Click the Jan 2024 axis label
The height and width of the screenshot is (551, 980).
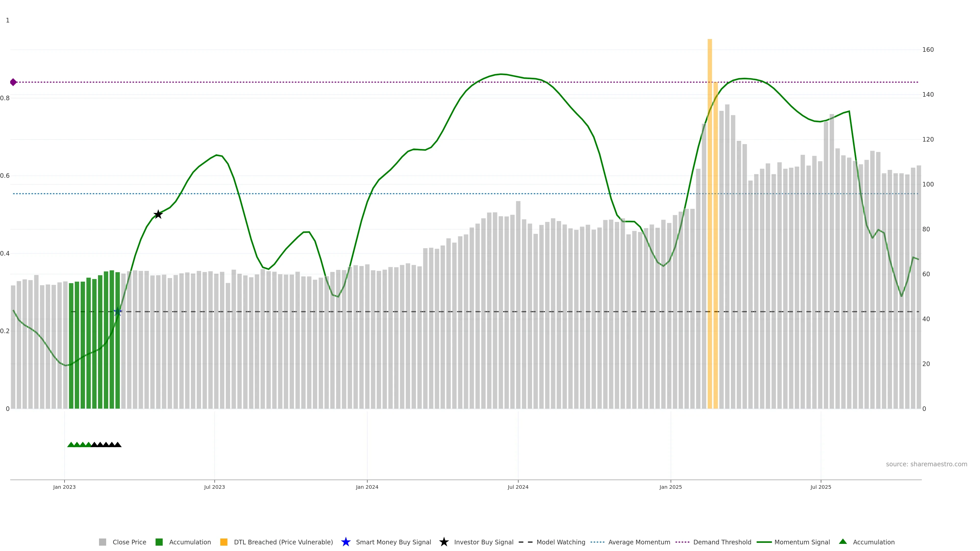[x=367, y=487]
